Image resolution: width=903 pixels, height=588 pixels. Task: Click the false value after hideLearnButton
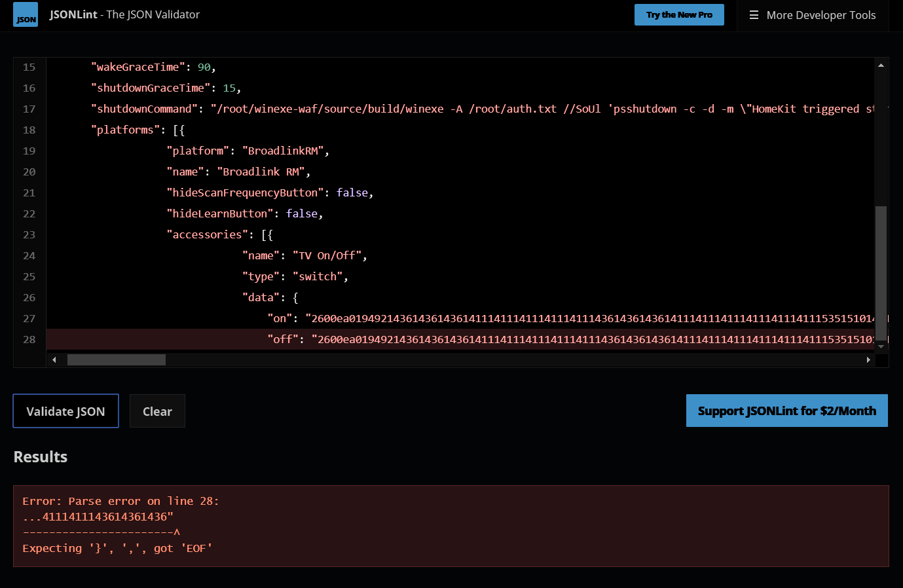click(302, 213)
